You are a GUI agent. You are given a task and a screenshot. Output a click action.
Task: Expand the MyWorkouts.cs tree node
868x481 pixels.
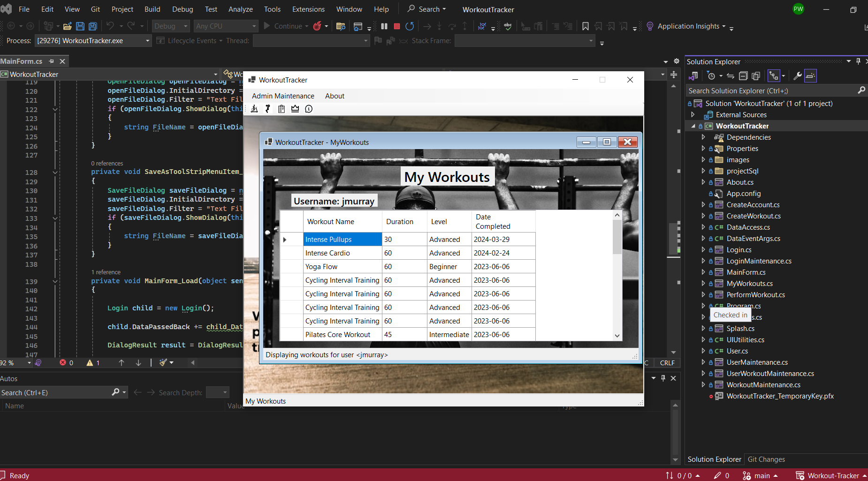tap(703, 284)
